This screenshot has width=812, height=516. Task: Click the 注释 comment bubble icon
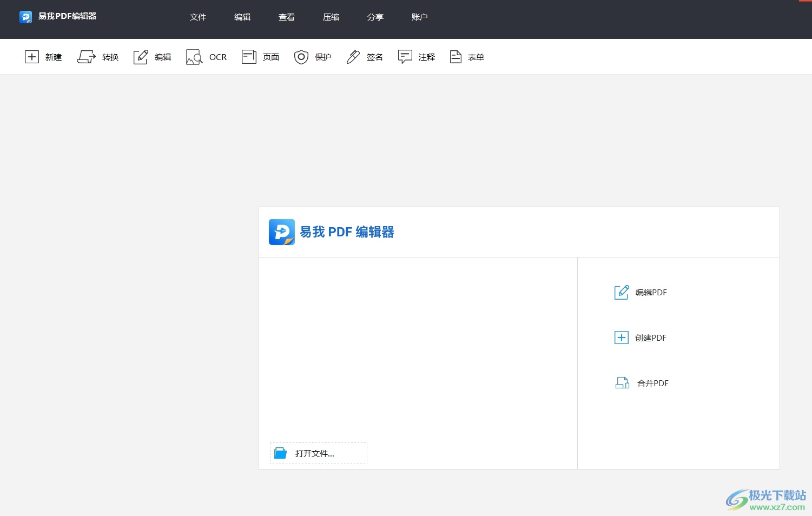tap(405, 57)
